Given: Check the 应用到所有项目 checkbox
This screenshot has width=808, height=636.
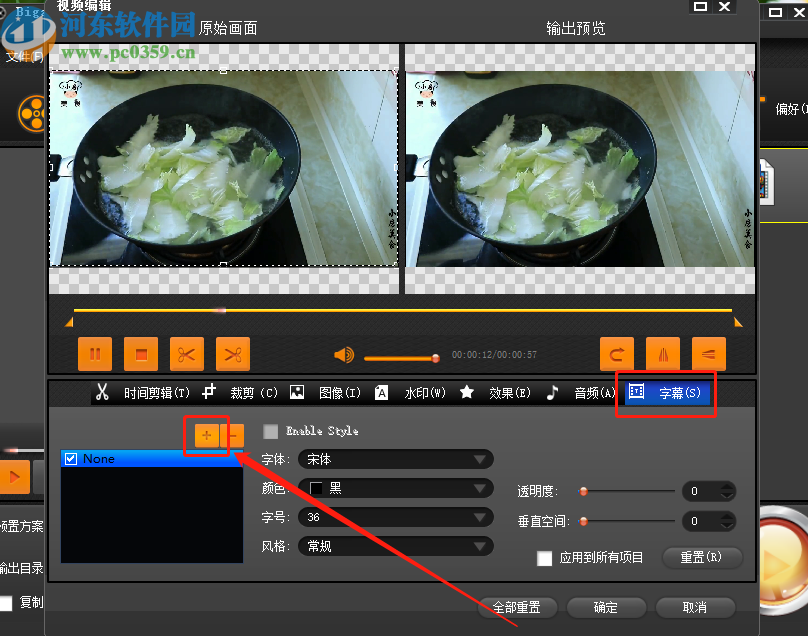Looking at the screenshot, I should tap(545, 559).
